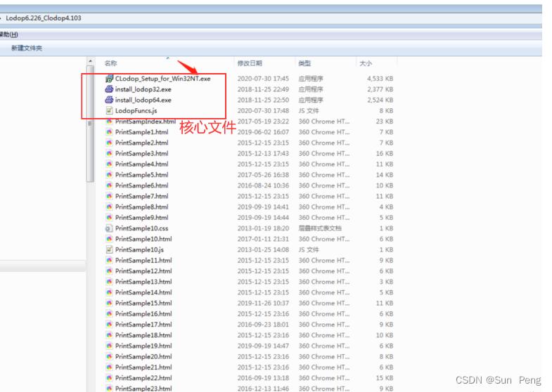Click the PrintSample6.html file icon
Image resolution: width=552 pixels, height=392 pixels.
tap(109, 185)
